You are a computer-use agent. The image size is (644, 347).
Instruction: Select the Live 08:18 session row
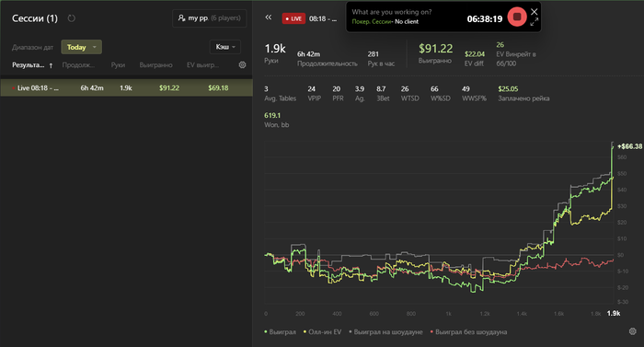click(x=127, y=87)
